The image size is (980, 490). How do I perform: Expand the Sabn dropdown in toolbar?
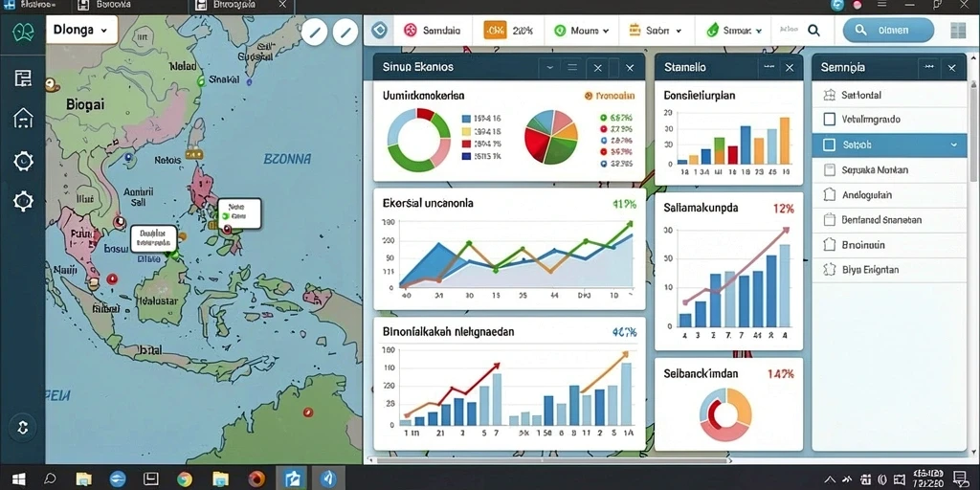click(655, 30)
